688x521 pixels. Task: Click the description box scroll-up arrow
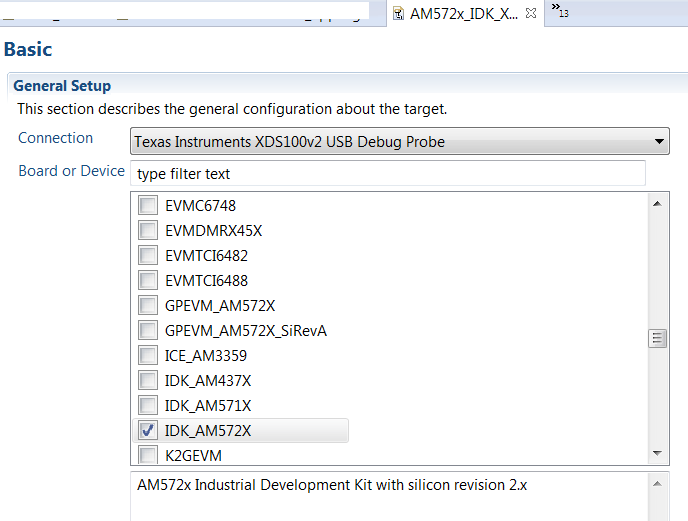pos(658,484)
